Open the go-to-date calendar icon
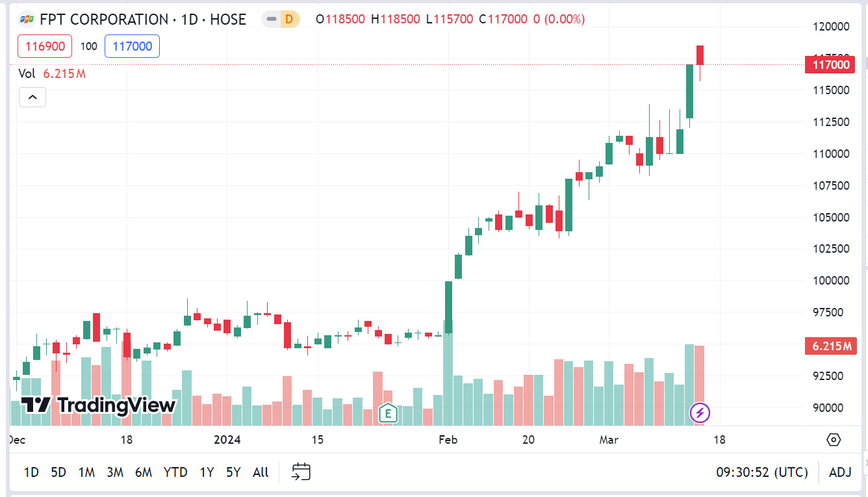The image size is (868, 497). pos(301,472)
